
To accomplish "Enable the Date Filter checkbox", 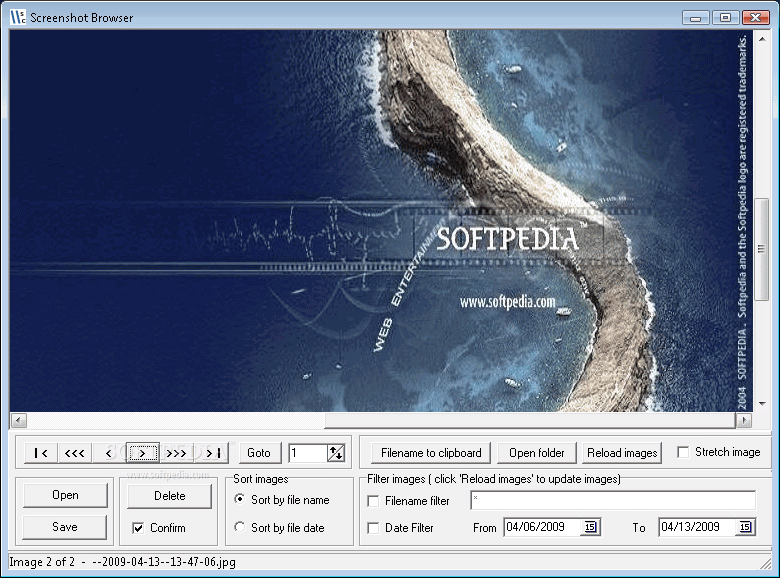I will (373, 528).
